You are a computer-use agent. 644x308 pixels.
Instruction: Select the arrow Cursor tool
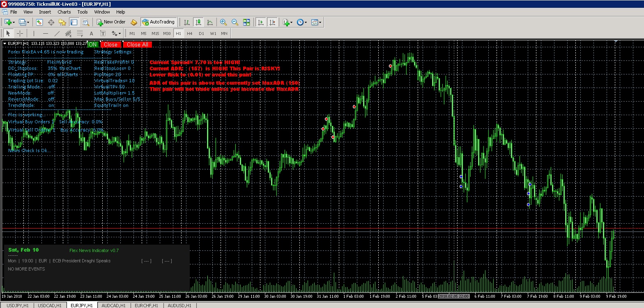[8, 33]
